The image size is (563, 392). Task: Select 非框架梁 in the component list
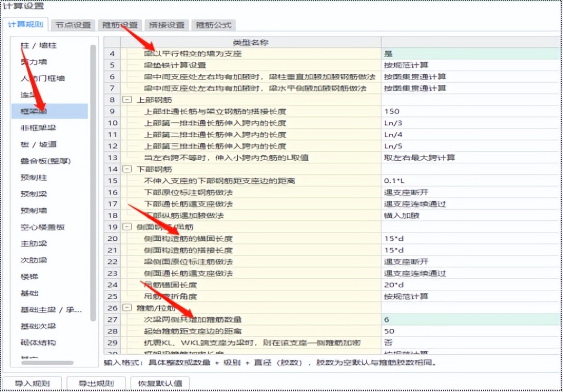pos(38,128)
